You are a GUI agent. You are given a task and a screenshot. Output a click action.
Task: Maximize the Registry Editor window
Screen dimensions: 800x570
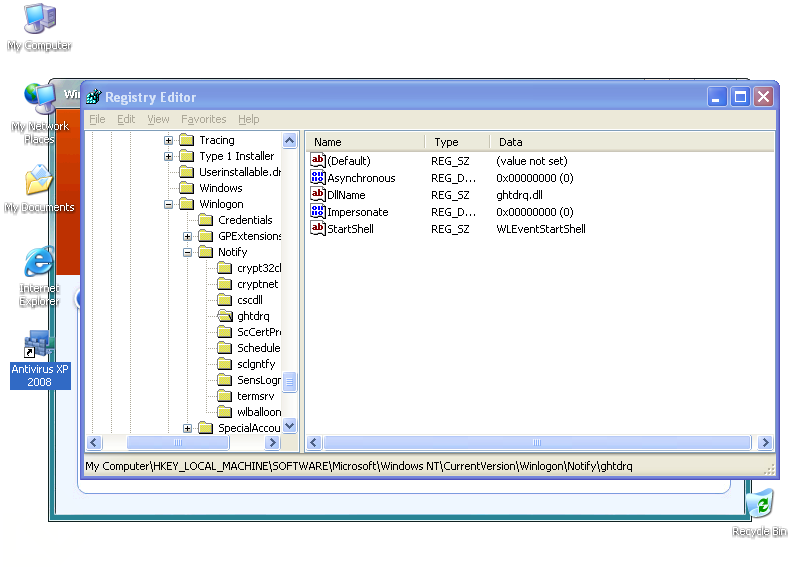[740, 96]
